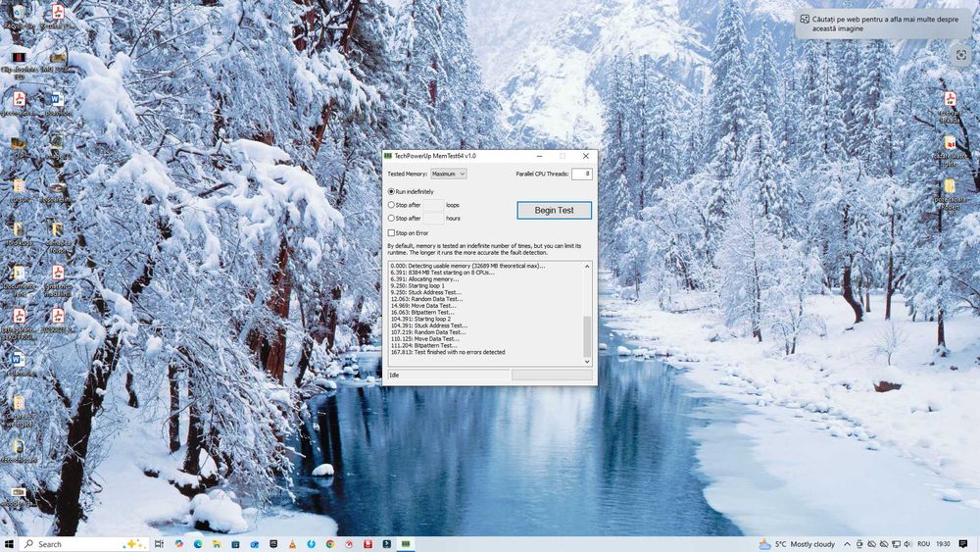This screenshot has width=980, height=552.
Task: Click the visual search icon on wallpaper
Action: [x=961, y=55]
